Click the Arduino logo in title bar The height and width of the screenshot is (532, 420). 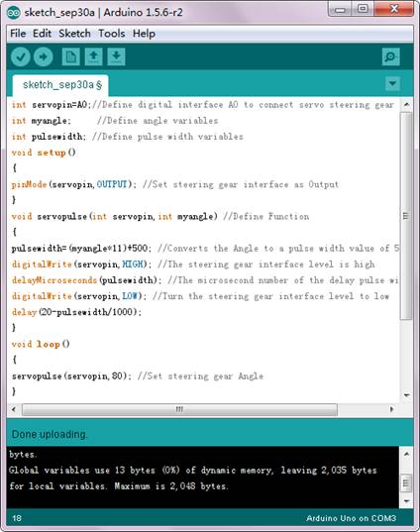(14, 13)
